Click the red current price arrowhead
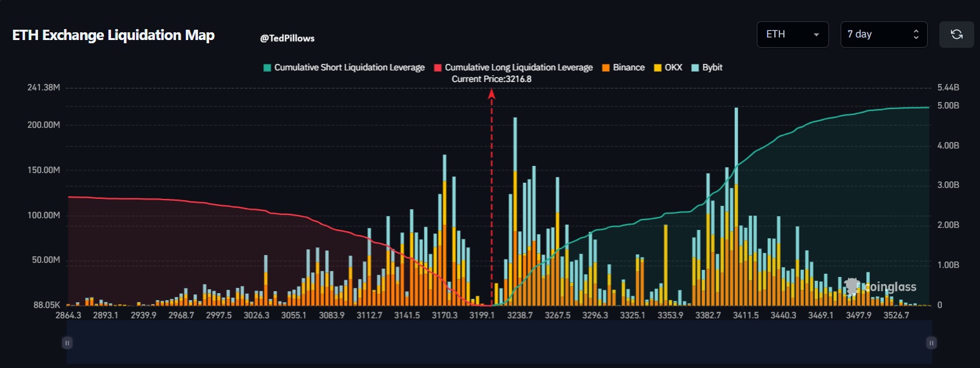980x368 pixels. (x=492, y=94)
